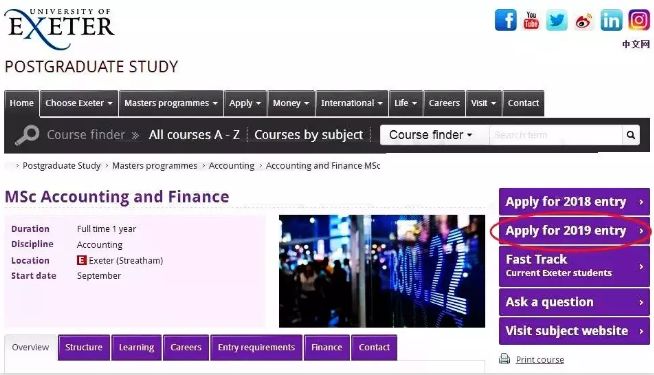The image size is (654, 375).
Task: Open the Facebook social icon
Action: point(506,20)
